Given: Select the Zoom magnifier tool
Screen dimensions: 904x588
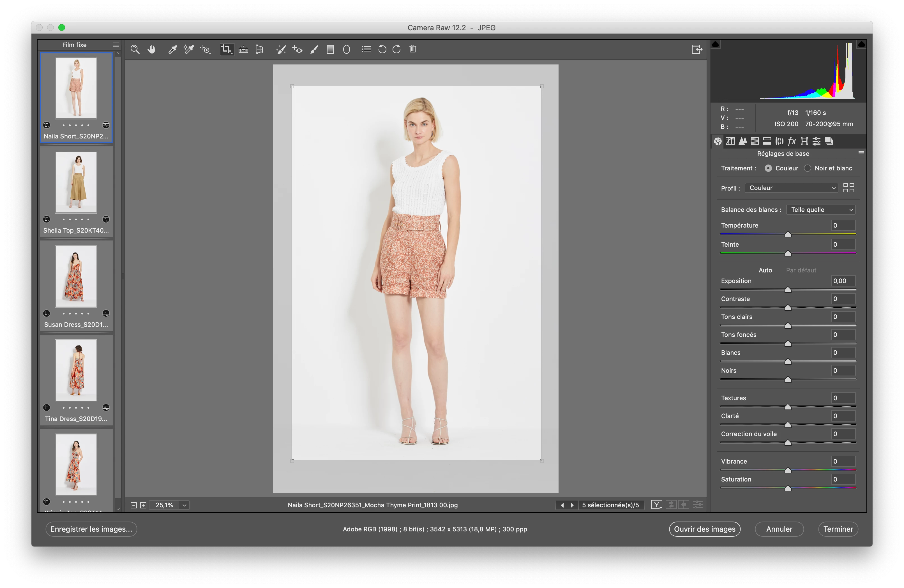Looking at the screenshot, I should click(x=135, y=49).
